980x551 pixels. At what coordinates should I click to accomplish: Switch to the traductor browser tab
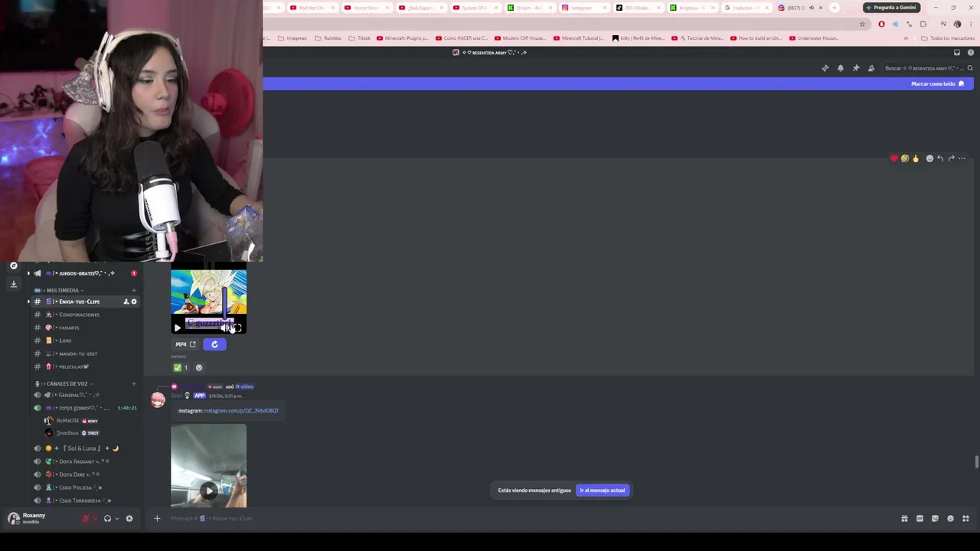(x=747, y=8)
